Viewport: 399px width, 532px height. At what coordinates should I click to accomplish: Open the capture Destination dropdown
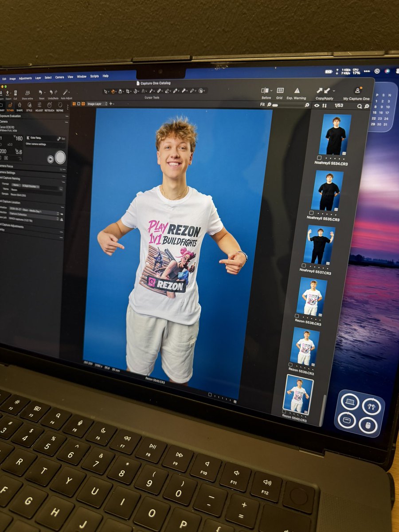point(34,211)
